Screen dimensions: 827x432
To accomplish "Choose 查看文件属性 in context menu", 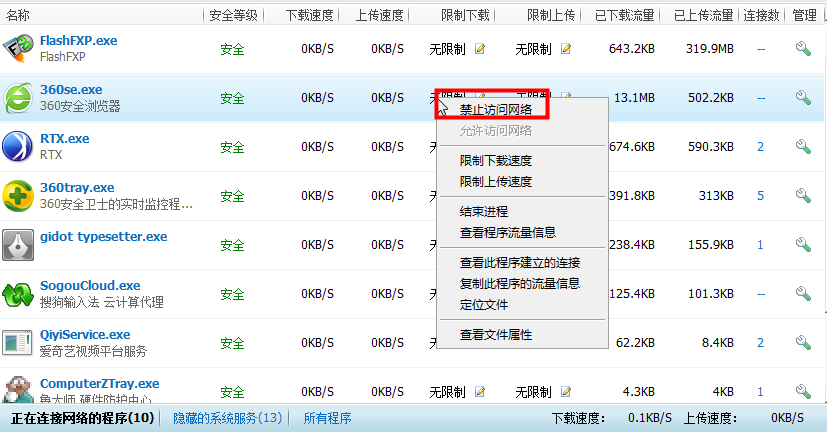I will click(x=495, y=335).
